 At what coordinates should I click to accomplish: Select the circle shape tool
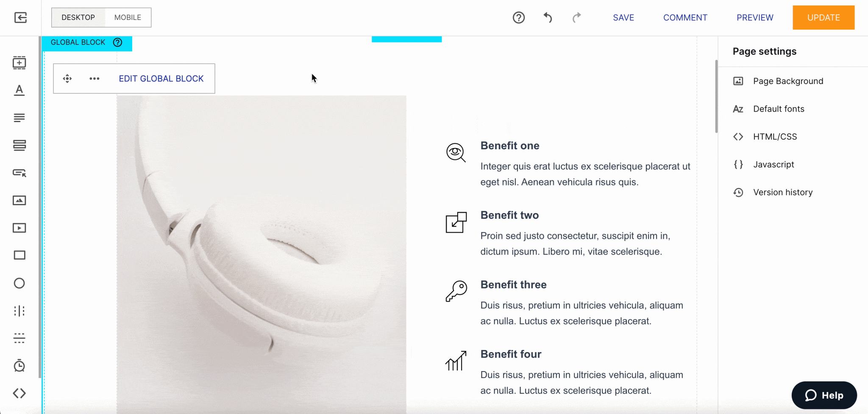click(19, 283)
